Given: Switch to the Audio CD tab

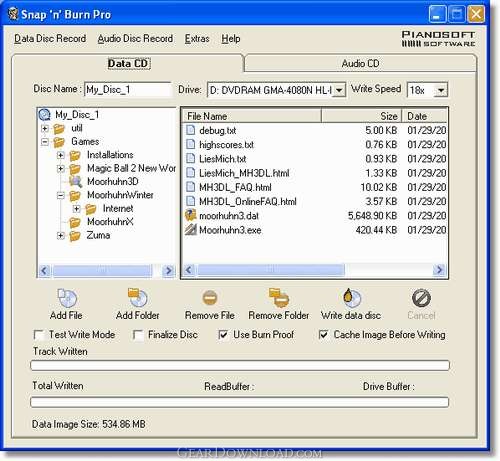Looking at the screenshot, I should 360,63.
